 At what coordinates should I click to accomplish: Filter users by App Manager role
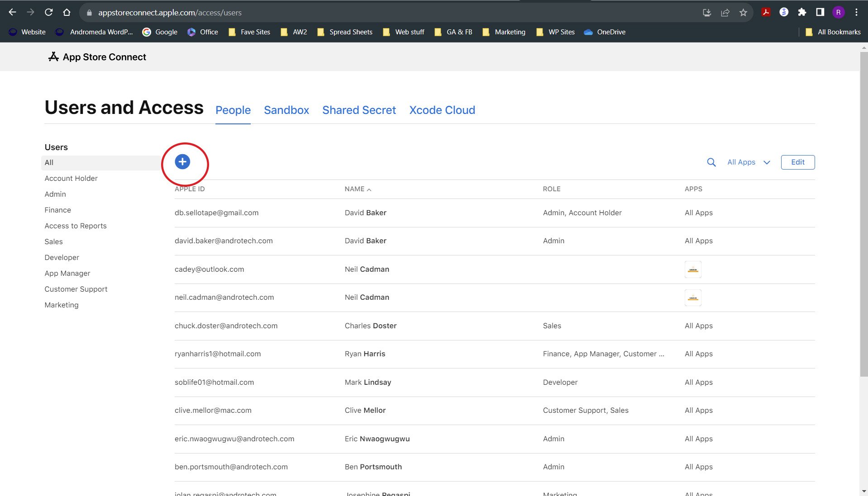(67, 274)
